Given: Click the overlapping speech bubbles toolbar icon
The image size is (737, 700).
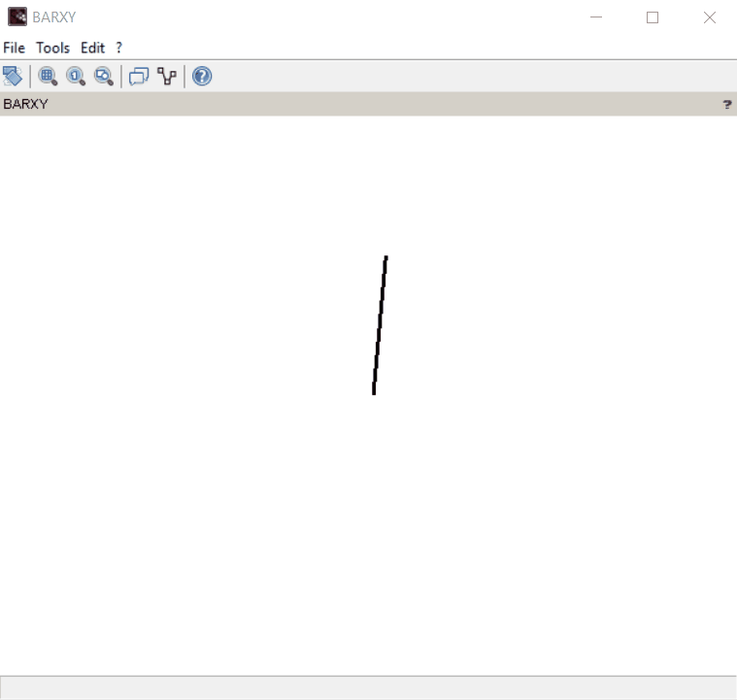Looking at the screenshot, I should pos(139,76).
